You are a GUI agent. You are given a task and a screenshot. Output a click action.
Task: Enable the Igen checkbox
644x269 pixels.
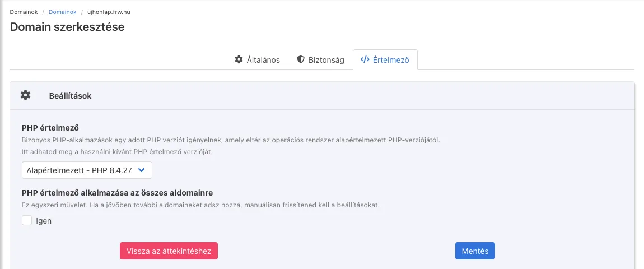pos(27,220)
